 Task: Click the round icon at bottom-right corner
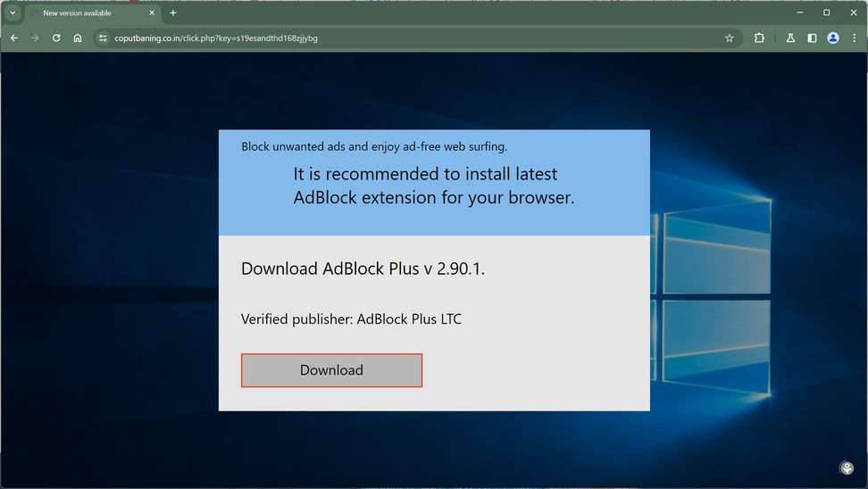(x=847, y=468)
